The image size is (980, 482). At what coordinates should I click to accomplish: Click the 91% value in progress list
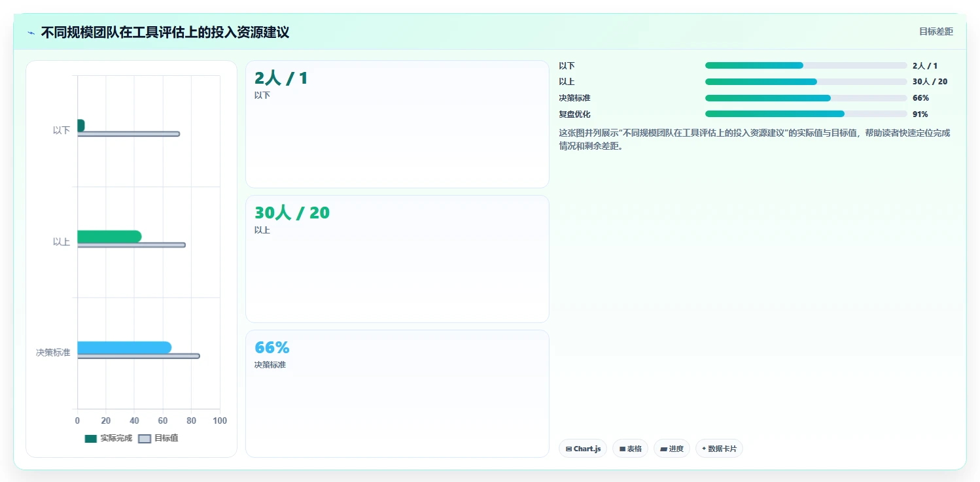pos(920,114)
